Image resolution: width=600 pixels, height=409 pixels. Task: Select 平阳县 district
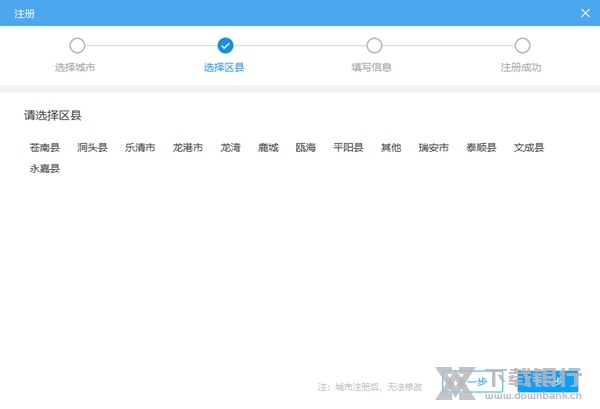click(x=349, y=148)
